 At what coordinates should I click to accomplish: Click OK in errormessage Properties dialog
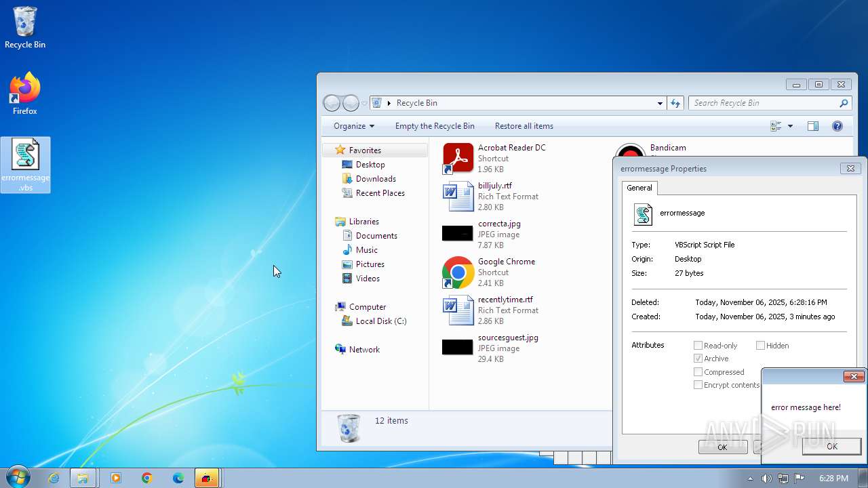click(x=723, y=447)
